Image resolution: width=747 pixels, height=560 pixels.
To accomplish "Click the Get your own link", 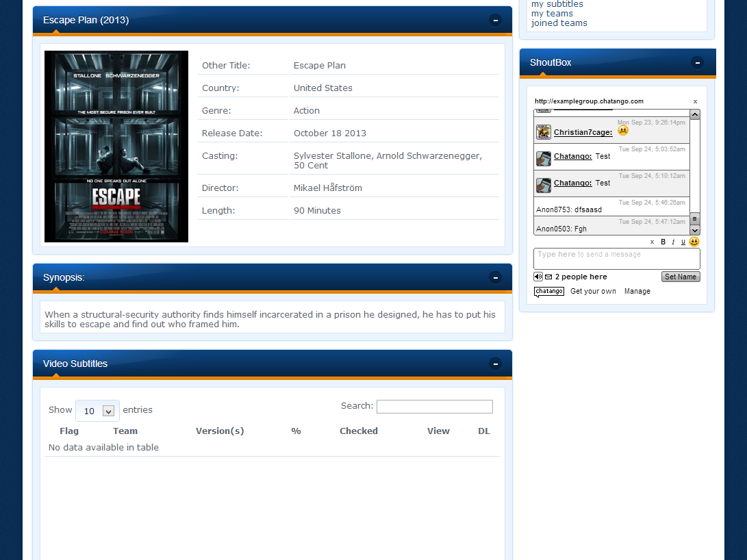I will 593,291.
